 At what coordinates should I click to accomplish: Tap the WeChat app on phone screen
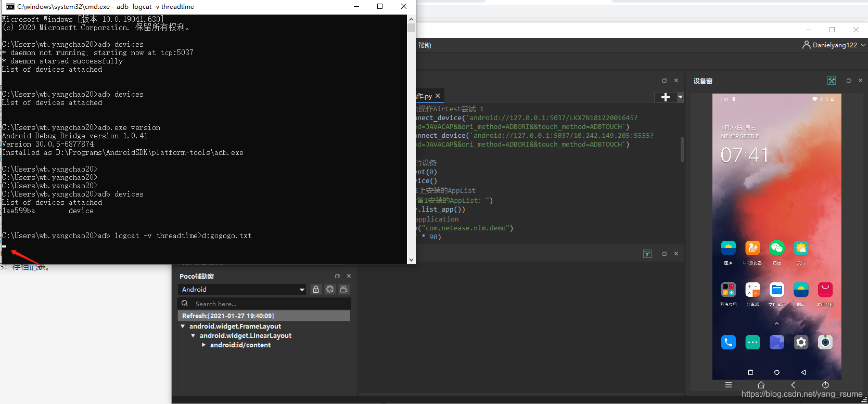(x=777, y=248)
